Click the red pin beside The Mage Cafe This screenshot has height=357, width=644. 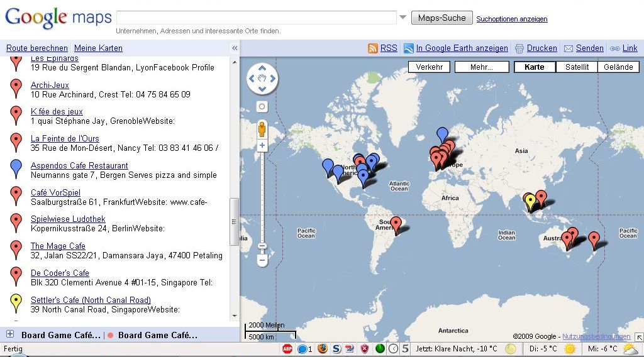pyautogui.click(x=16, y=249)
